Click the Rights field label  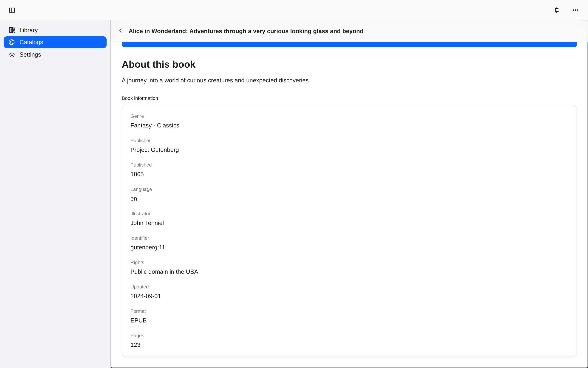(137, 262)
